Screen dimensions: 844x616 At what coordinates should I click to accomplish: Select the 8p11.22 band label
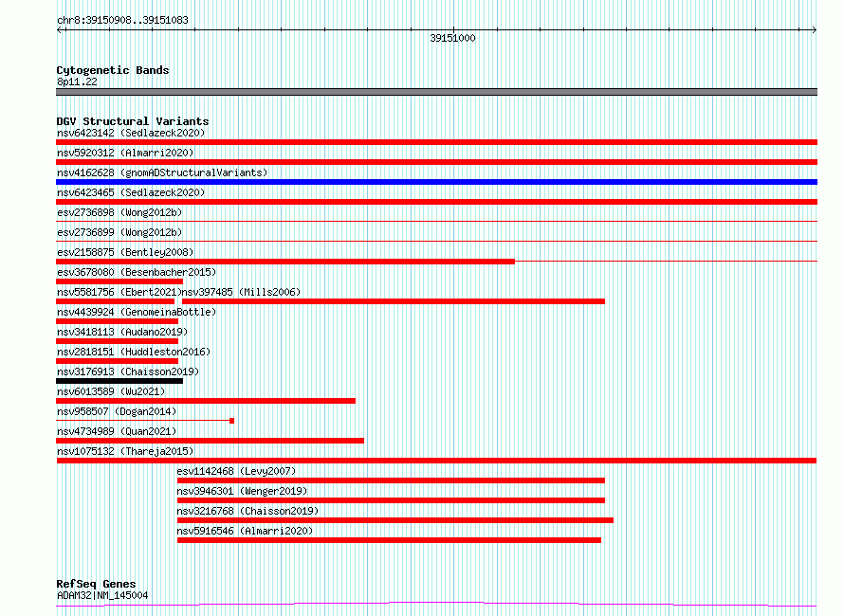[77, 82]
